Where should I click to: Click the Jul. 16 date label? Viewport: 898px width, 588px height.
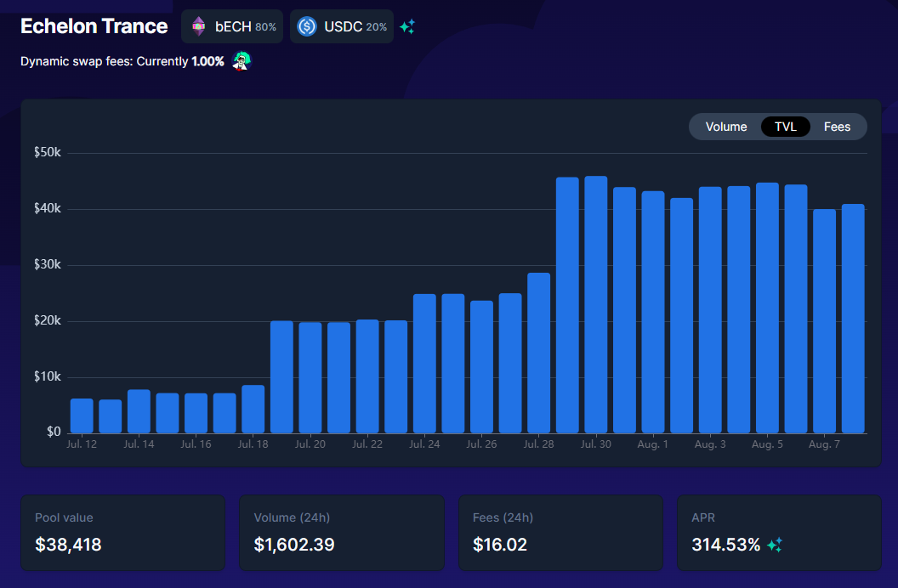coord(196,444)
